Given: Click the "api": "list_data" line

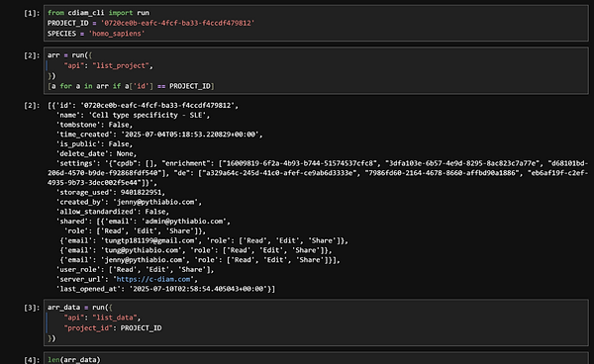Looking at the screenshot, I should click(x=102, y=318).
